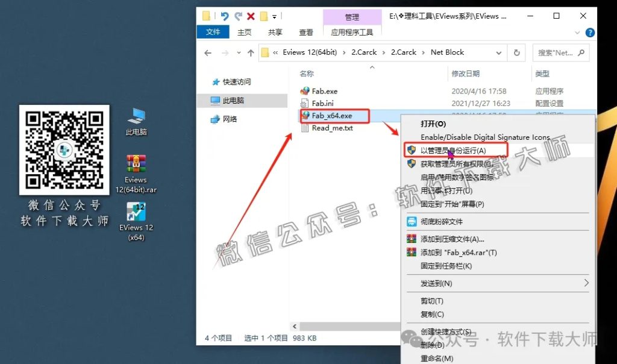Click the Up to parent folder button
The image size is (617, 364).
251,52
